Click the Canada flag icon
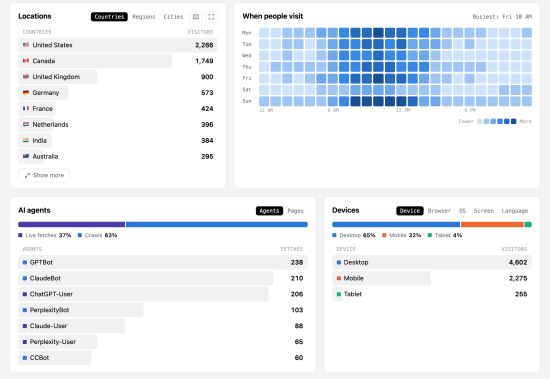The image size is (550, 379). (26, 61)
